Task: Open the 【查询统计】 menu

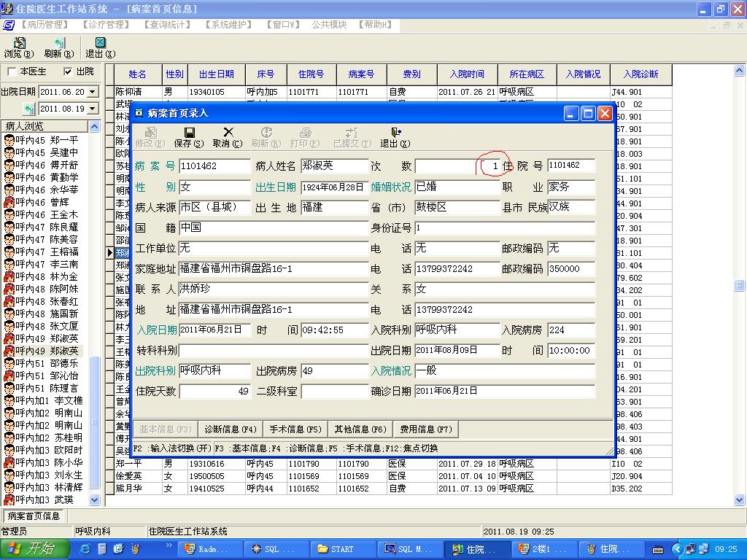Action: click(167, 24)
